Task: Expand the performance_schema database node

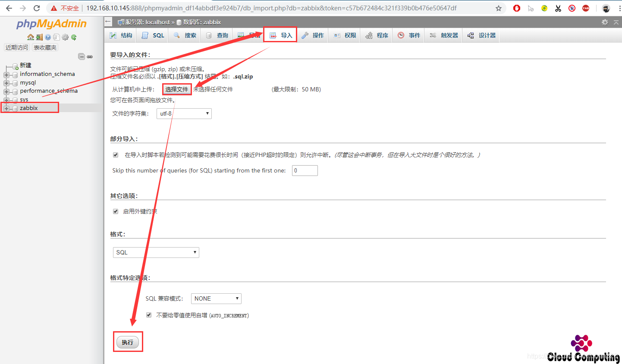Action: (x=6, y=91)
